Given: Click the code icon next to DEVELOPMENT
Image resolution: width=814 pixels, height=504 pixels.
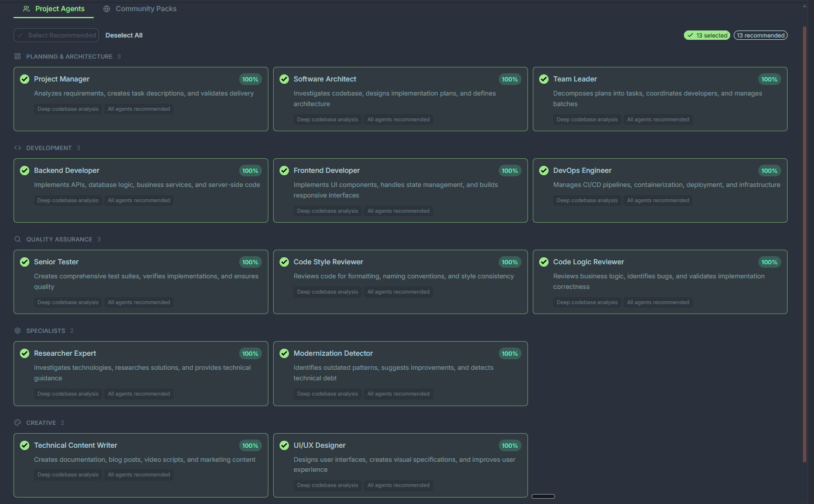Looking at the screenshot, I should click(17, 148).
